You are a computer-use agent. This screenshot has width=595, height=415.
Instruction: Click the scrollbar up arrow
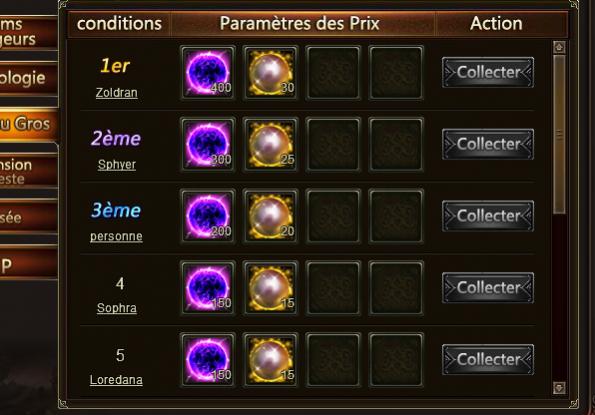[559, 47]
